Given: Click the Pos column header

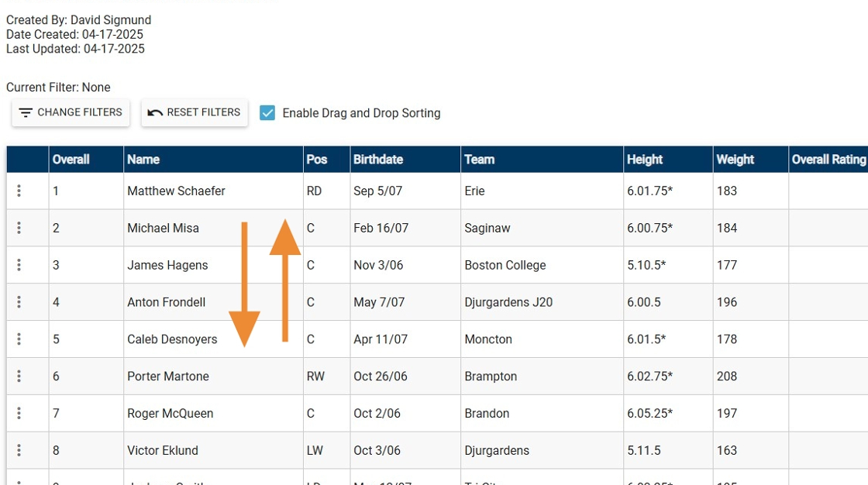Looking at the screenshot, I should (x=317, y=160).
